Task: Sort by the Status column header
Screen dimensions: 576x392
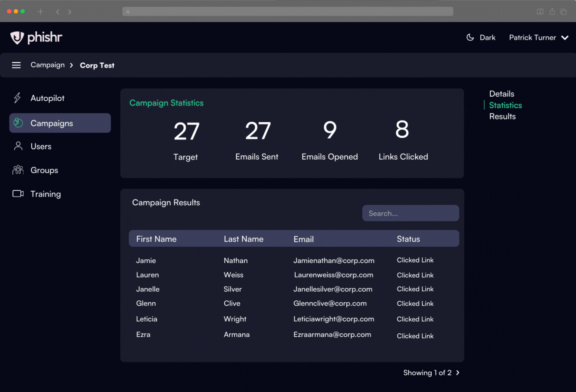Action: click(408, 239)
